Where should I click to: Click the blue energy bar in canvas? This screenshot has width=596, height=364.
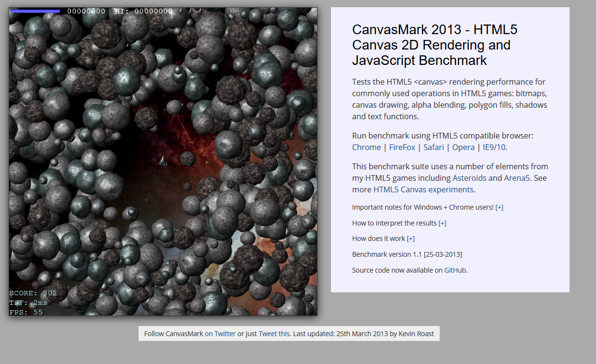coord(35,11)
